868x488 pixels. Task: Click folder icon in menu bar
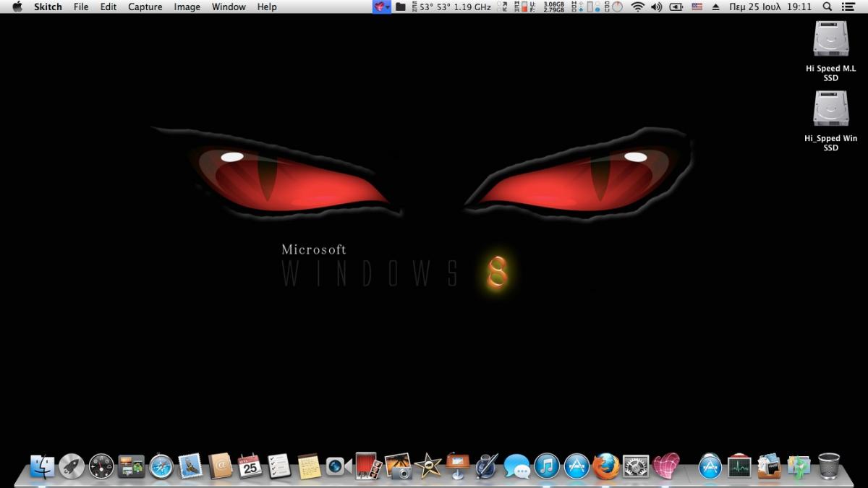point(400,7)
